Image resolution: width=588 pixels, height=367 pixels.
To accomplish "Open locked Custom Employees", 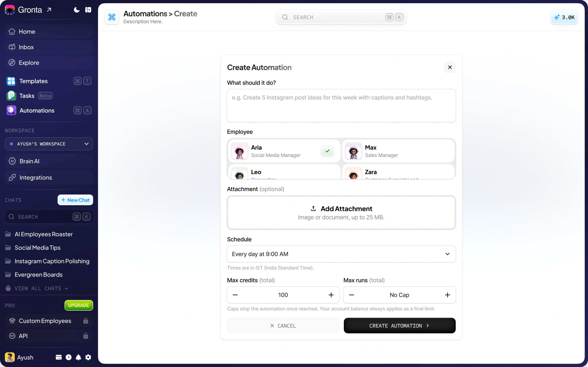I will [x=49, y=321].
